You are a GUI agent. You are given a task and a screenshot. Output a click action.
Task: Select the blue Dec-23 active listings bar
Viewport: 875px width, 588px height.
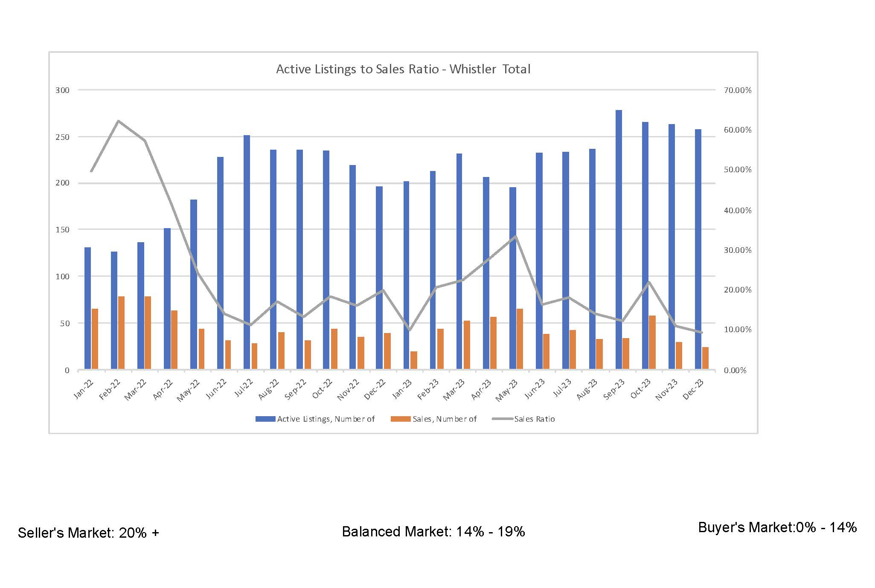click(x=698, y=249)
